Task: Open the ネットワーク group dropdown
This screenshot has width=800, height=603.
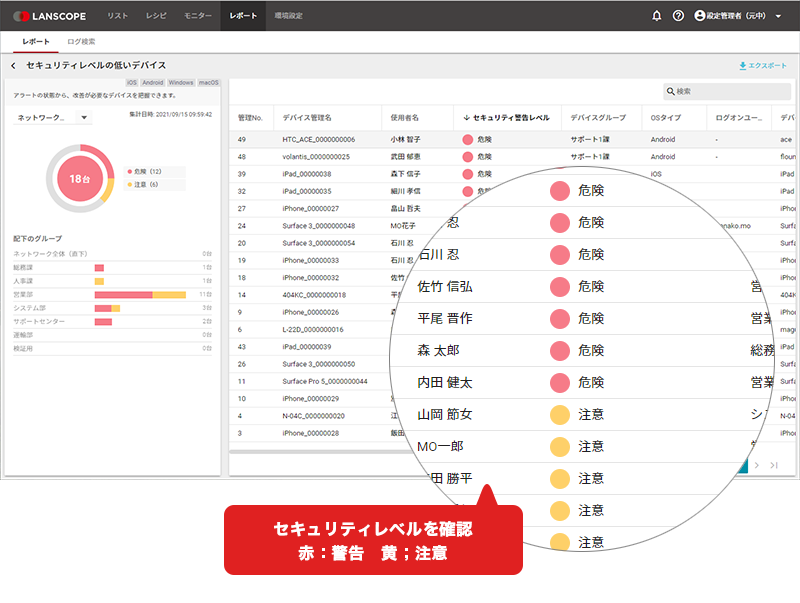Action: pos(53,118)
